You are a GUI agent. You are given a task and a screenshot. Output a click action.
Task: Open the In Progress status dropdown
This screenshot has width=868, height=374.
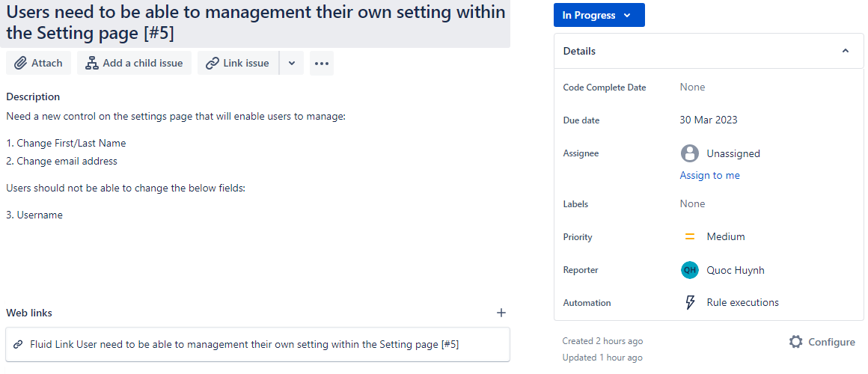pyautogui.click(x=599, y=15)
